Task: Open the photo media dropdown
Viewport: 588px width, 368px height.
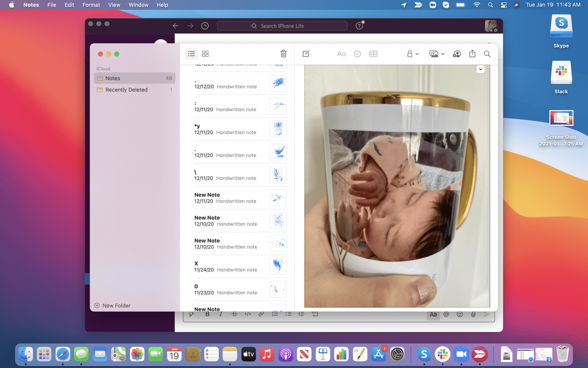Action: [x=437, y=54]
